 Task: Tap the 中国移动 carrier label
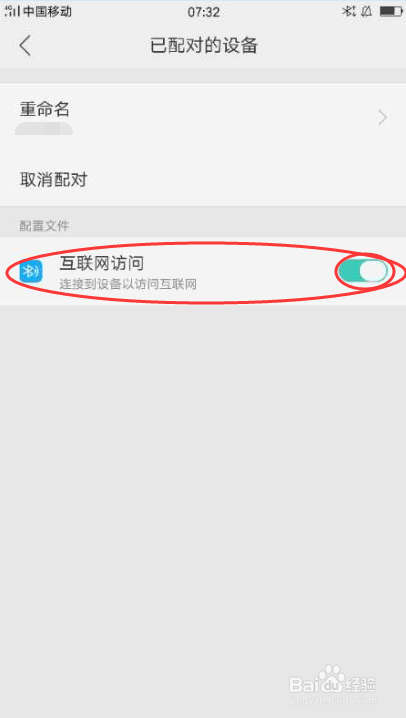(x=47, y=11)
